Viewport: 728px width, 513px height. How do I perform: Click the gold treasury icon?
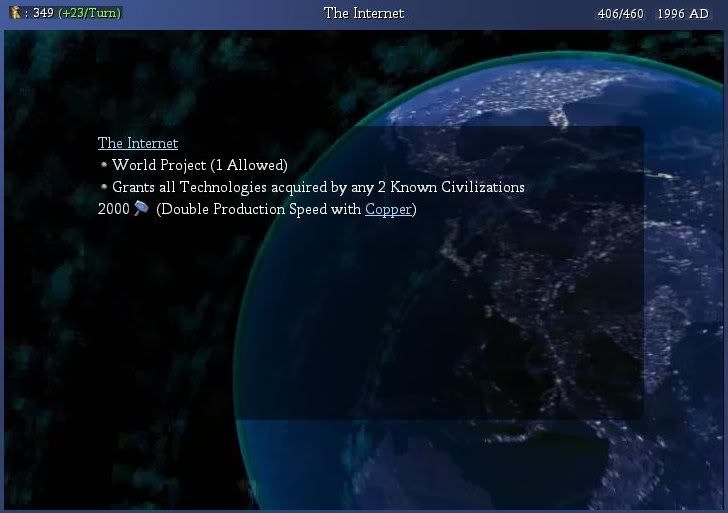click(x=16, y=13)
